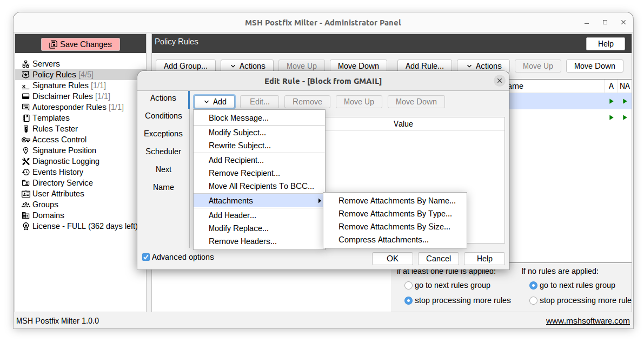Switch to the Conditions tab
The height and width of the screenshot is (342, 644).
pyautogui.click(x=163, y=116)
